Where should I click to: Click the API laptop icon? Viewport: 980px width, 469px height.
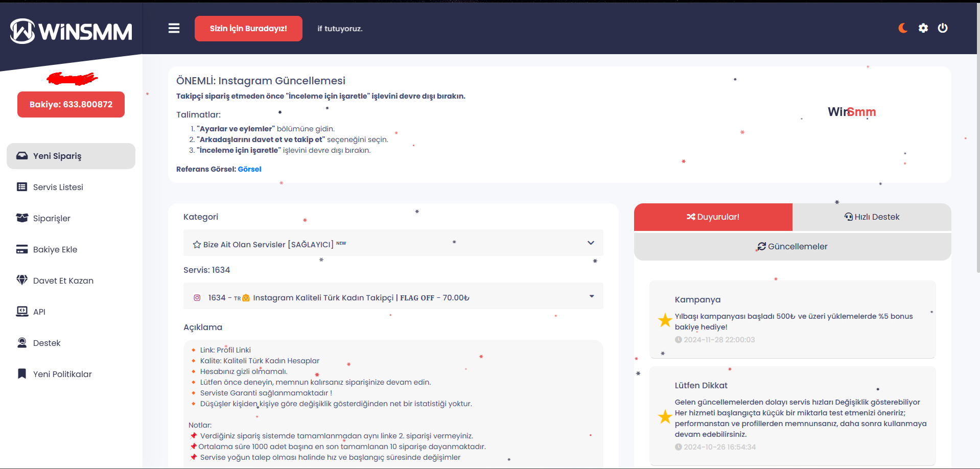coord(22,312)
